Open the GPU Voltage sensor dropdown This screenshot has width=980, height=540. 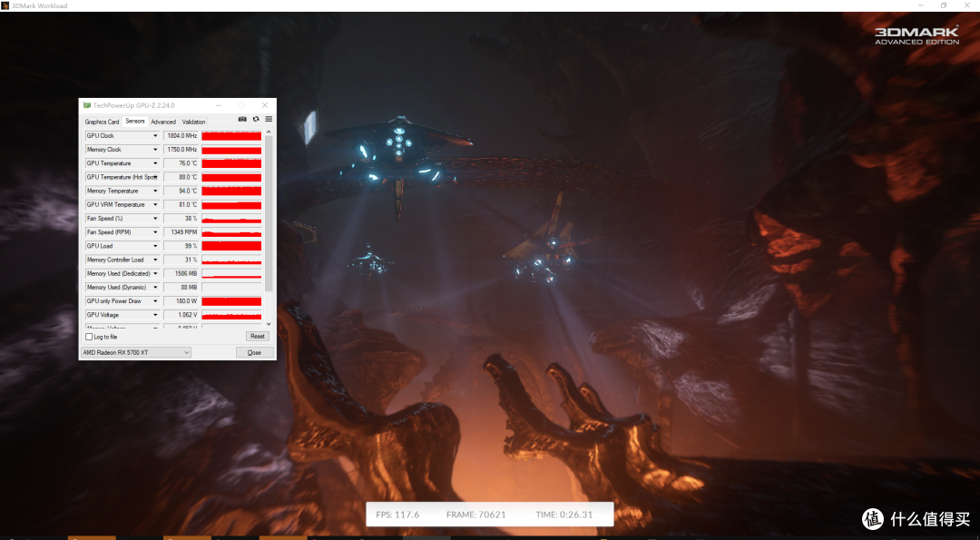click(x=155, y=314)
